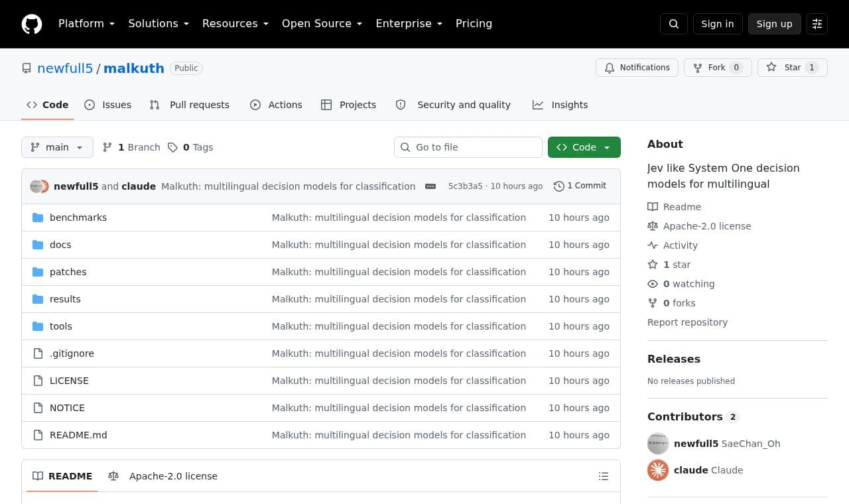The image size is (849, 504).
Task: Open the Pricing page
Action: [474, 24]
